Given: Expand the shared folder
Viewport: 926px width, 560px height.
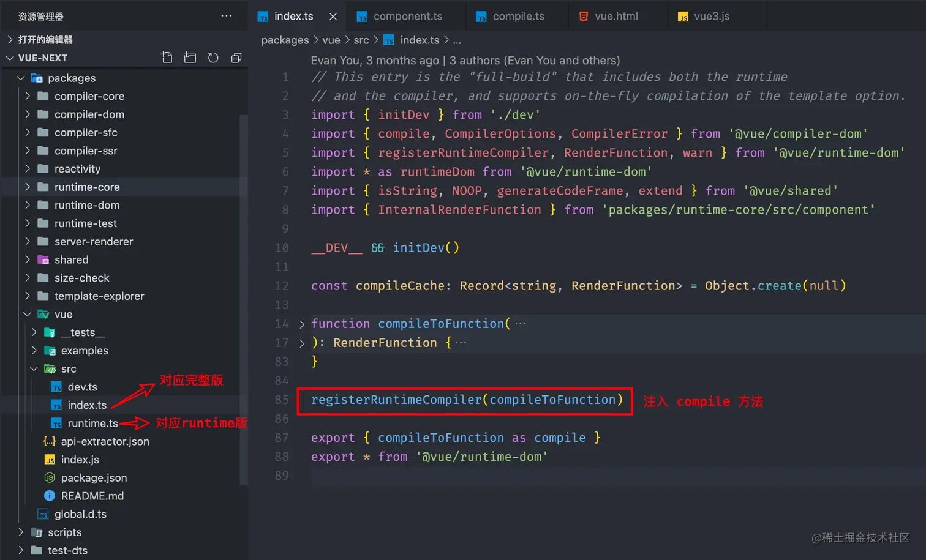Looking at the screenshot, I should click(28, 259).
